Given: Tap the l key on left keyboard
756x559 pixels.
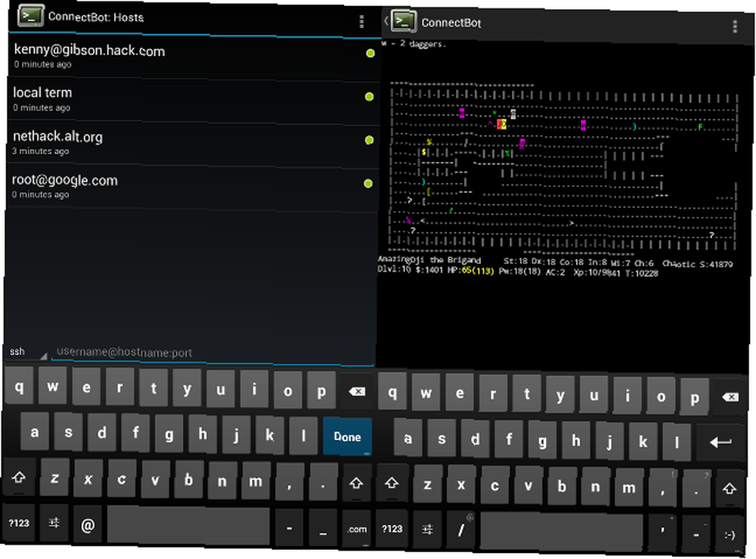Looking at the screenshot, I should [303, 436].
